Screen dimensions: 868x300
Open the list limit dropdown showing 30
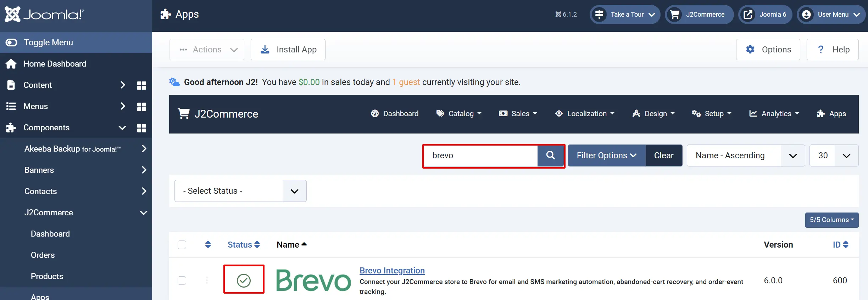tap(834, 155)
